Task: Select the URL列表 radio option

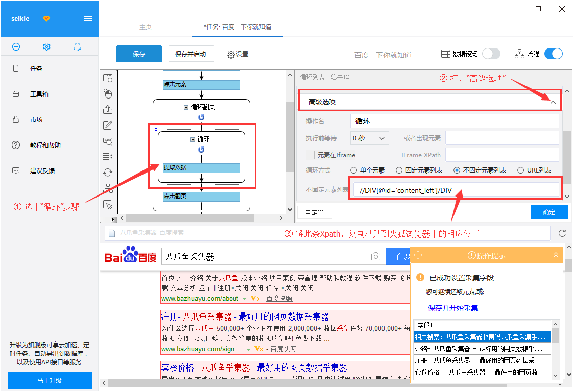Action: pos(520,170)
